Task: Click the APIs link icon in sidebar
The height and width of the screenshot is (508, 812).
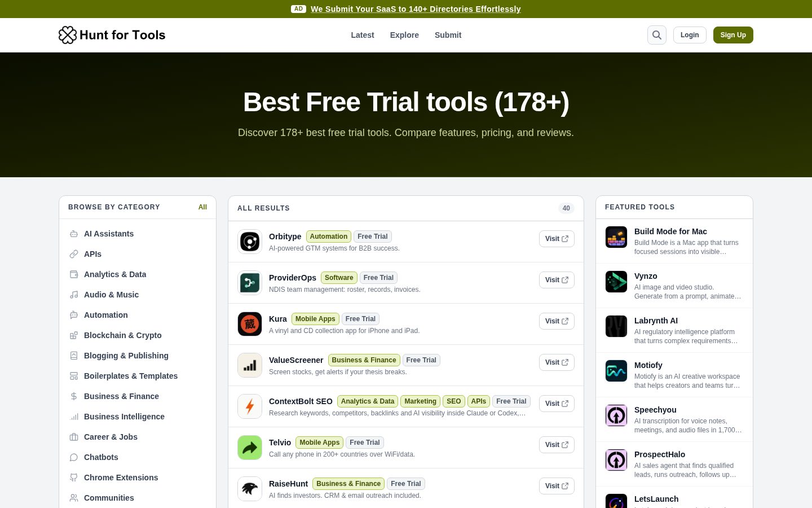Action: click(x=74, y=254)
